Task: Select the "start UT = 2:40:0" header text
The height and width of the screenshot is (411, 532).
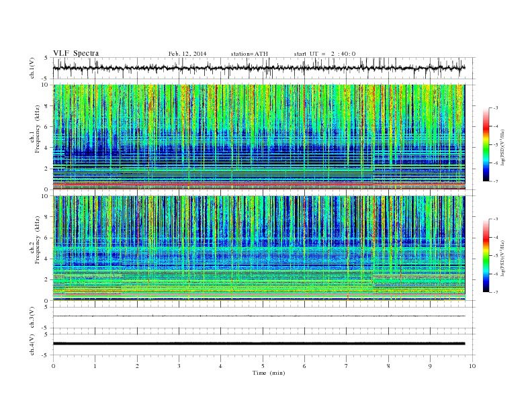Action: pos(324,54)
